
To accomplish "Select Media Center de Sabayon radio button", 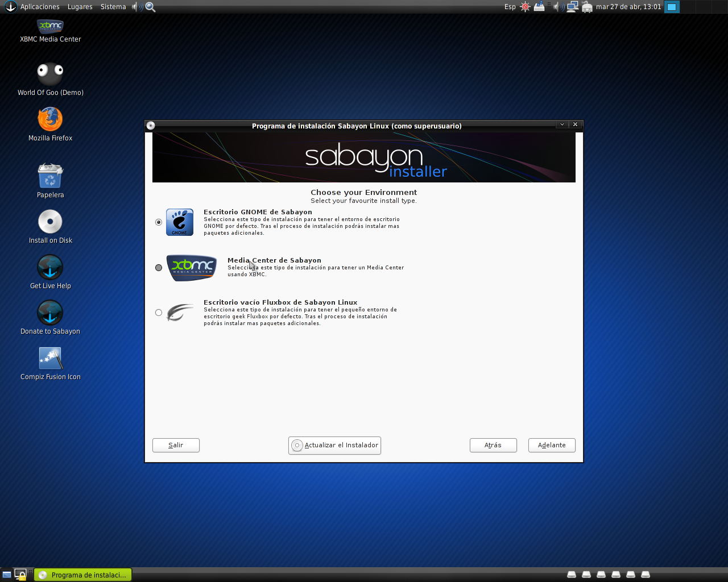I will [x=159, y=268].
